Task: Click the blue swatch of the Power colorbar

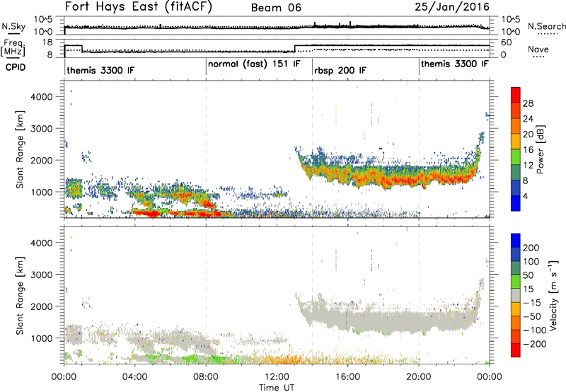Action: point(516,204)
